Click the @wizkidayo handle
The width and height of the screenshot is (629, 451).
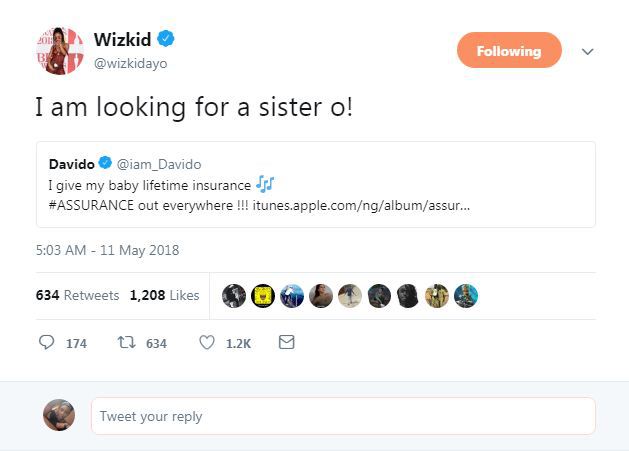[130, 63]
